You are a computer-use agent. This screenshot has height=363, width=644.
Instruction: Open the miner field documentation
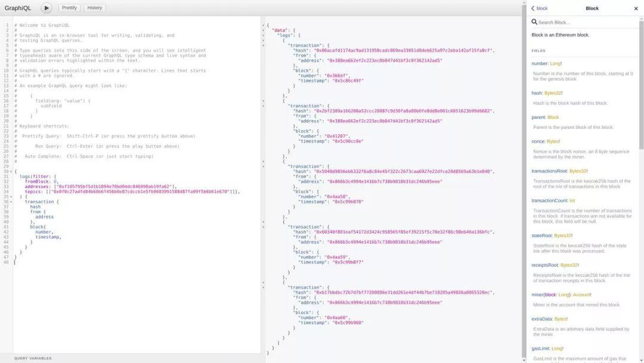coord(537,295)
